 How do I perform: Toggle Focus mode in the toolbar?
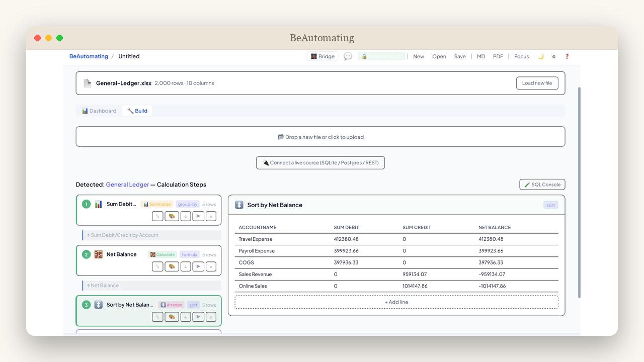(x=521, y=56)
